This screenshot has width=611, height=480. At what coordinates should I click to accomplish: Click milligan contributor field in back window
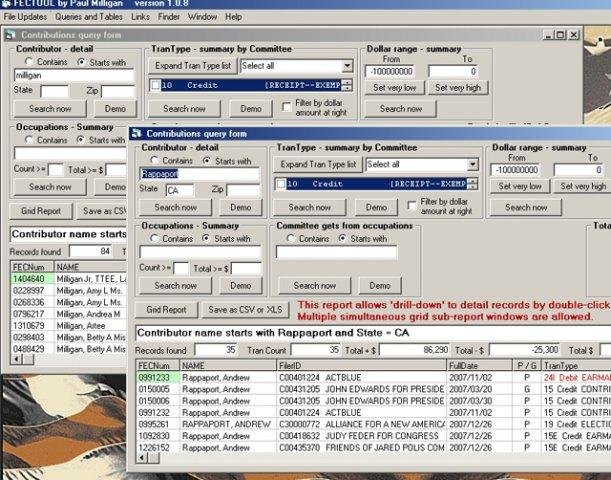74,75
